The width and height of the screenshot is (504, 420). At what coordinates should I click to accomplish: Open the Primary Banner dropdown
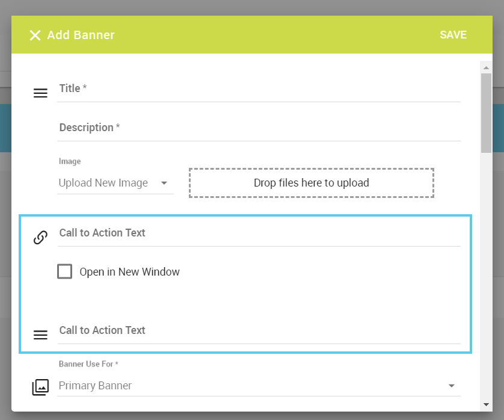click(x=259, y=386)
